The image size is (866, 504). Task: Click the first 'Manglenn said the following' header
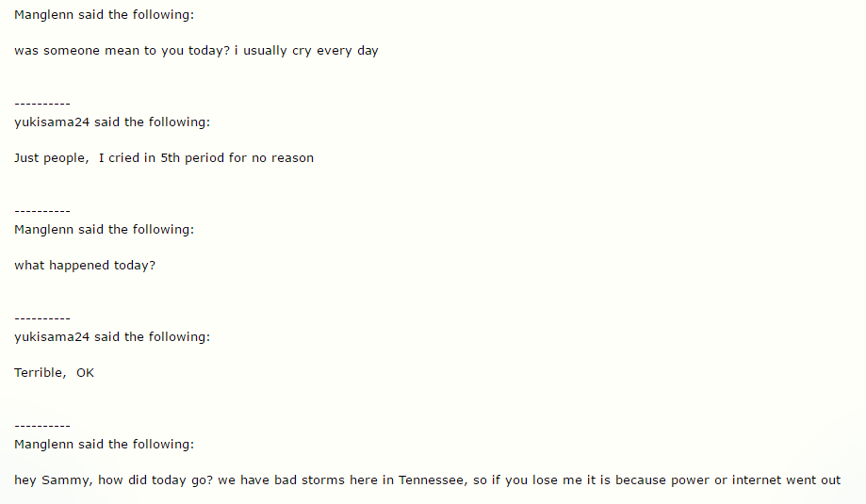pos(104,15)
